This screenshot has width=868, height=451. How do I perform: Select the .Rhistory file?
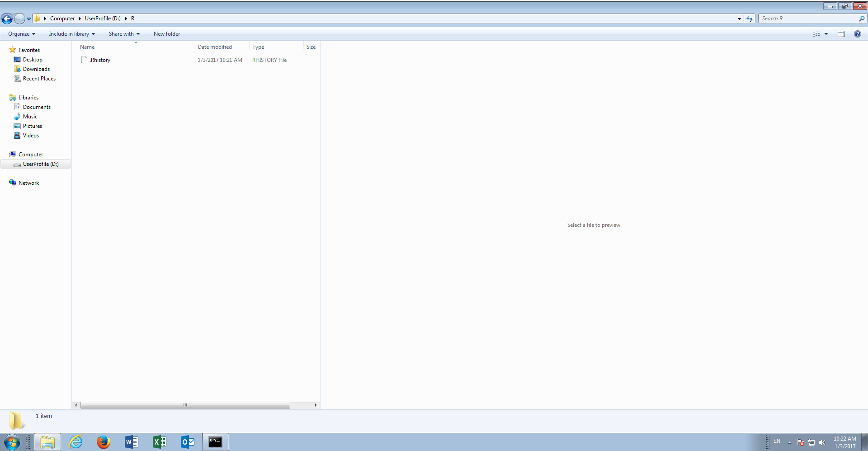(x=100, y=60)
